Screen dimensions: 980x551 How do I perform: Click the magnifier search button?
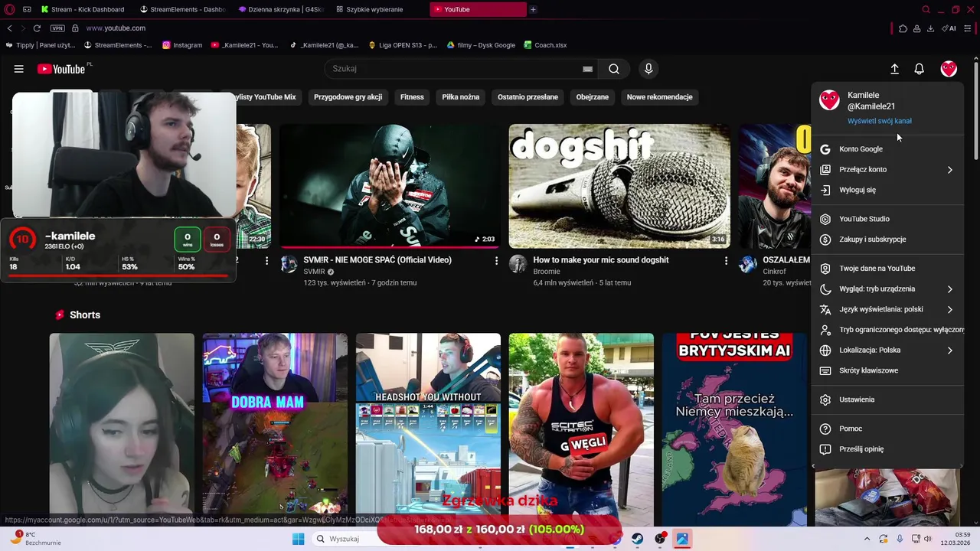[x=614, y=69]
